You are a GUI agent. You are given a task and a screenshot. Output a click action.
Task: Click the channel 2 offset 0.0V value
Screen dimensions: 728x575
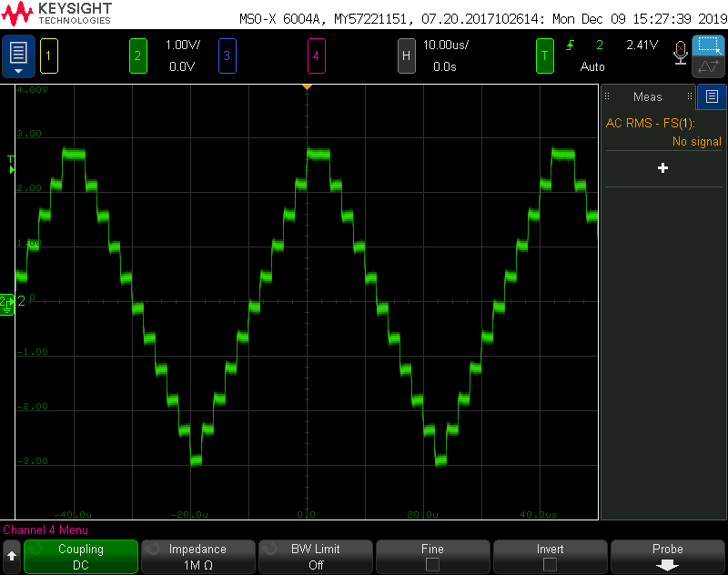coord(182,66)
